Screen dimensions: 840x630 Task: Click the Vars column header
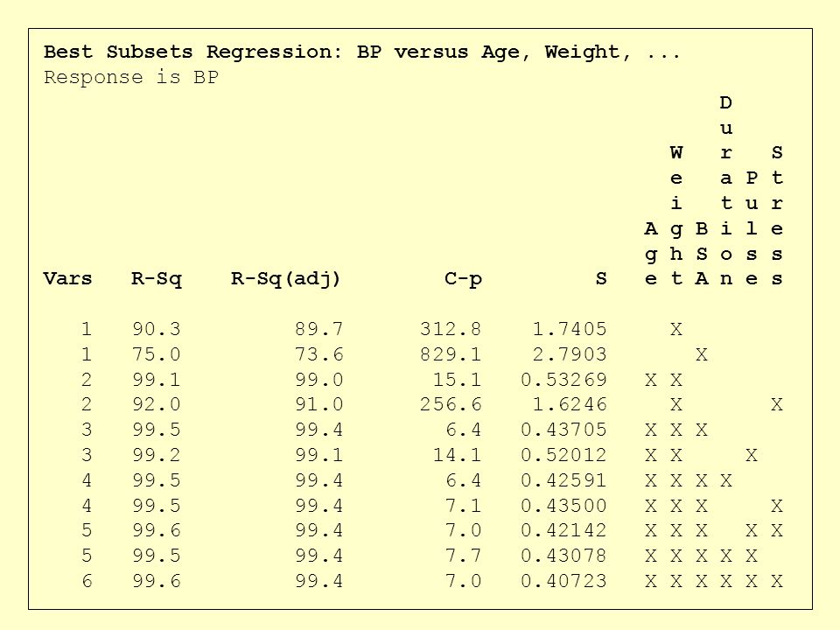click(x=67, y=278)
